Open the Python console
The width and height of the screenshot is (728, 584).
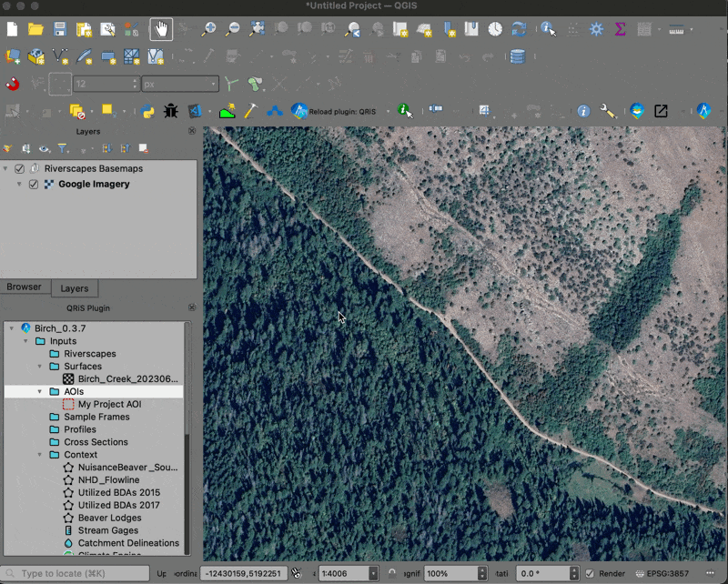point(147,111)
